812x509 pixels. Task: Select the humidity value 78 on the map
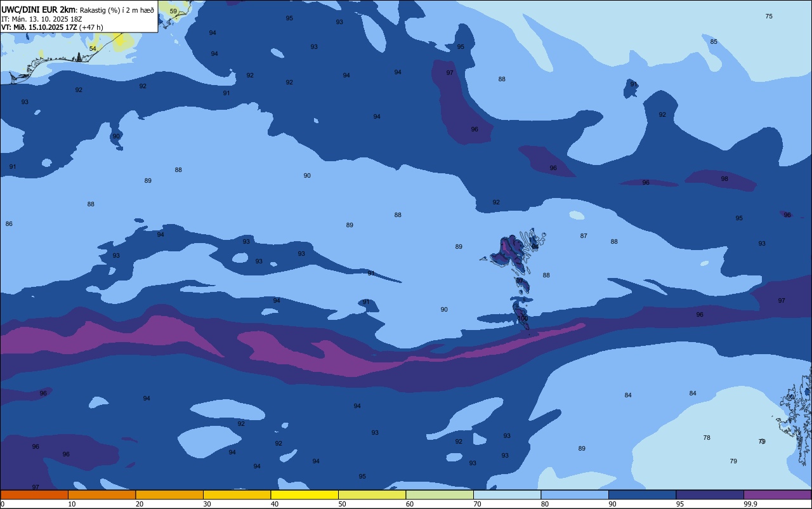[707, 438]
